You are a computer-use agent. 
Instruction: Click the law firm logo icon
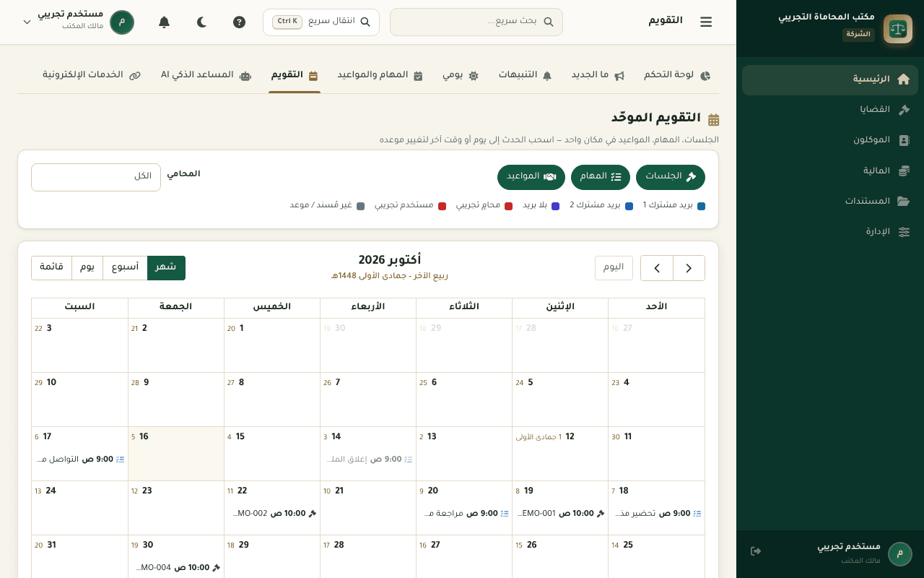click(x=898, y=29)
